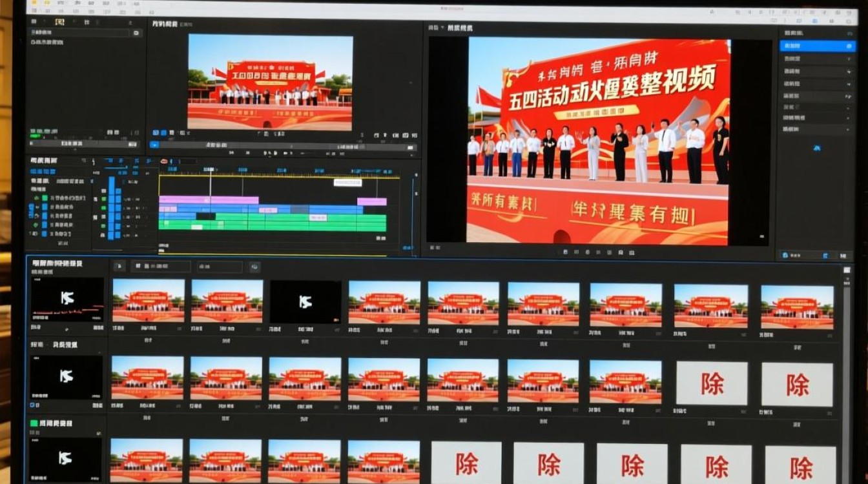Viewport: 868px width, 484px height.
Task: Tick the blue checkbox under the second bin preview
Action: [x=33, y=405]
